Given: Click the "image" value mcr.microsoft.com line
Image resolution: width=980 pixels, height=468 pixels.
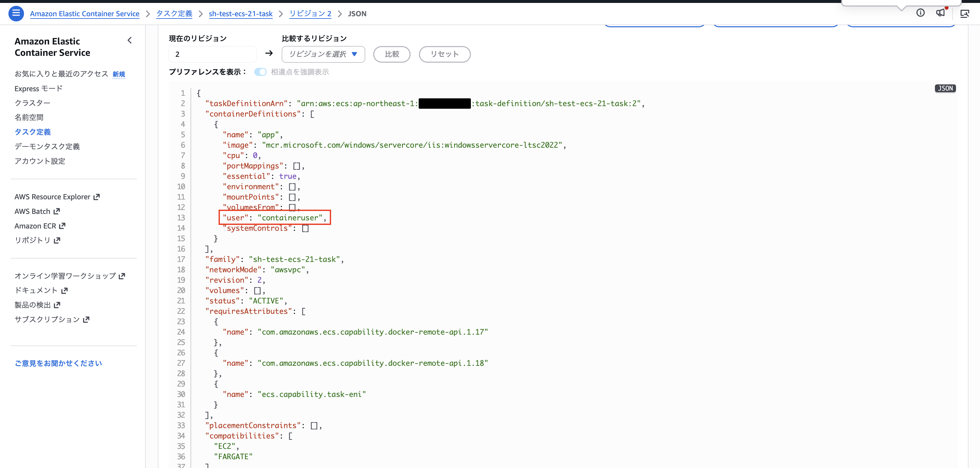Looking at the screenshot, I should [x=395, y=145].
